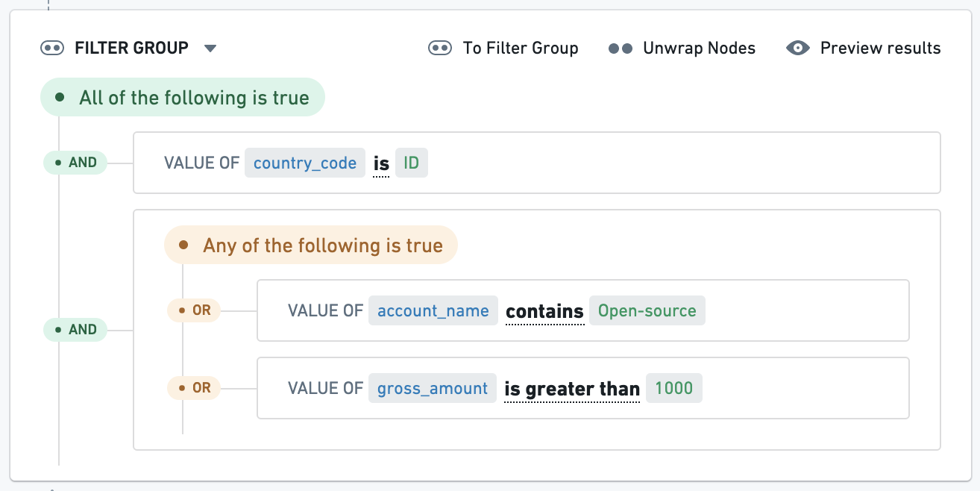Viewport: 980px width, 491px height.
Task: Click VALUE OF label in gross_amount row
Action: 325,388
